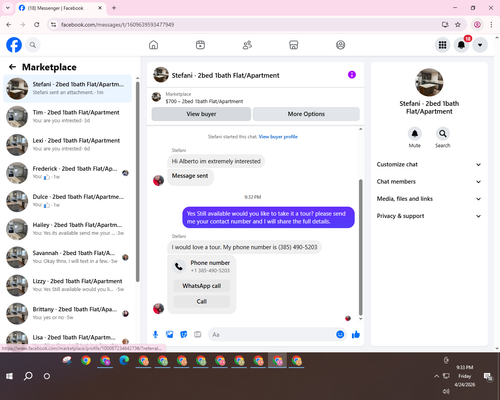This screenshot has width=500, height=400.
Task: Open new browser tab plus button
Action: pyautogui.click(x=114, y=8)
